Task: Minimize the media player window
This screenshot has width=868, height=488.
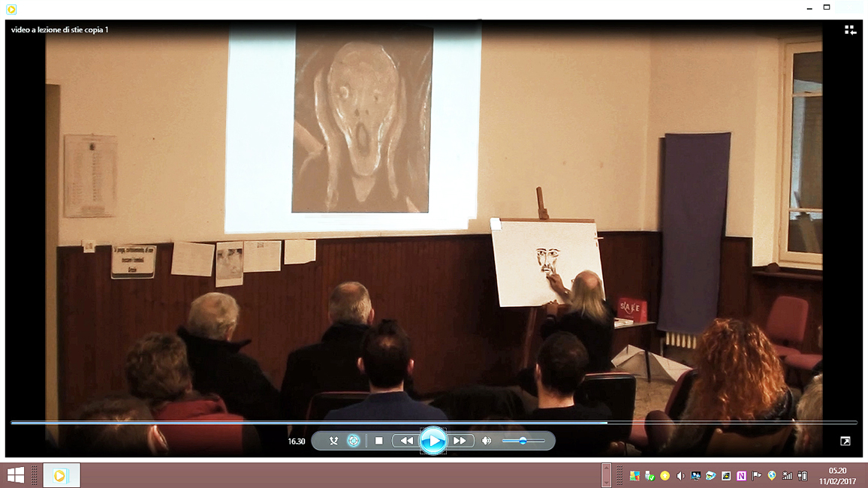Action: coord(810,8)
